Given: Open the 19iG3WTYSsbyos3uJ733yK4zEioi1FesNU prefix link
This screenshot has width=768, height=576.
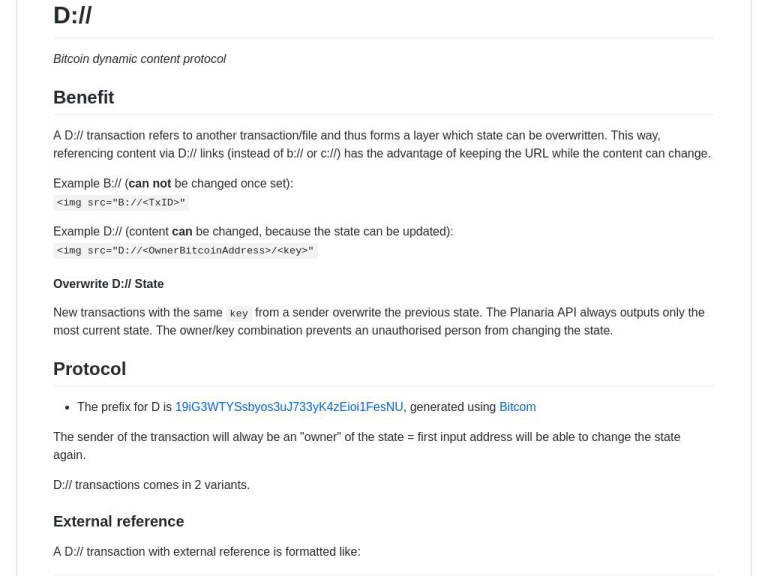Looking at the screenshot, I should [289, 407].
